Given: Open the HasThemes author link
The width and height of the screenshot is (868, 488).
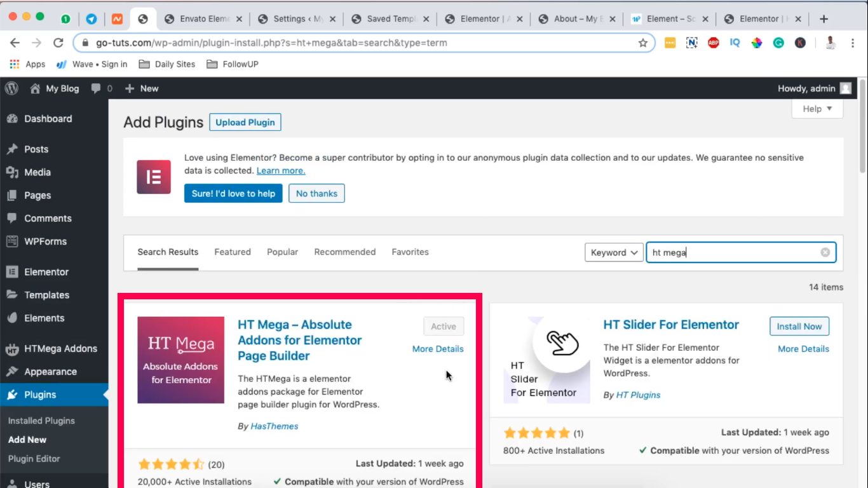Looking at the screenshot, I should pos(275,426).
